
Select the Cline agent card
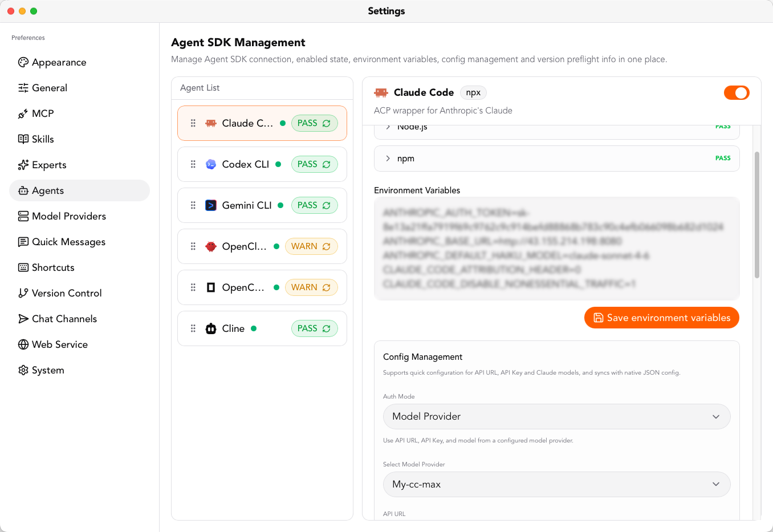(x=262, y=328)
